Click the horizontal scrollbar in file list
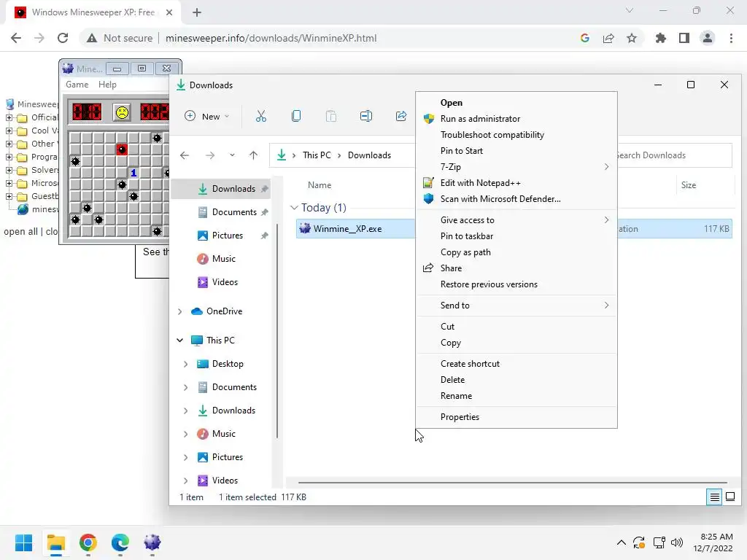The height and width of the screenshot is (560, 747). pyautogui.click(x=512, y=483)
